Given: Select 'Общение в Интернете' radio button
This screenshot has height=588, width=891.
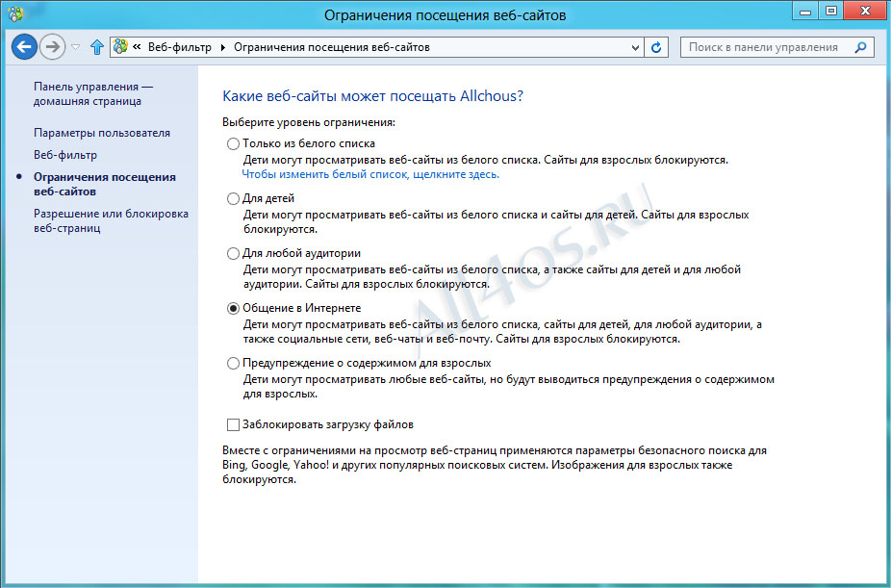Looking at the screenshot, I should pyautogui.click(x=233, y=309).
